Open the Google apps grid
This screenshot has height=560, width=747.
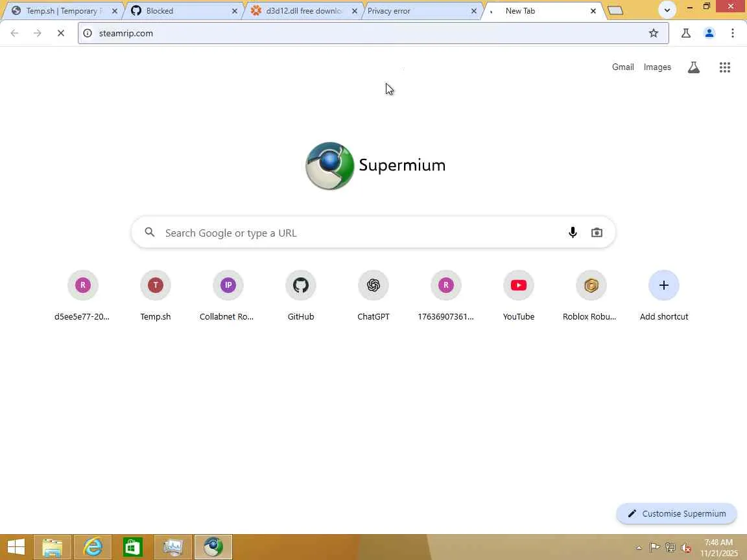pyautogui.click(x=724, y=67)
